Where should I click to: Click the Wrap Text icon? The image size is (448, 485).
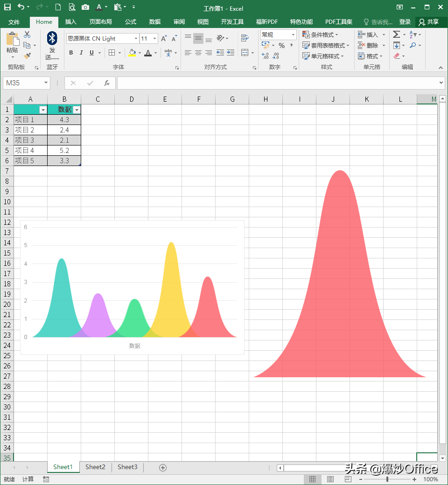pyautogui.click(x=245, y=38)
